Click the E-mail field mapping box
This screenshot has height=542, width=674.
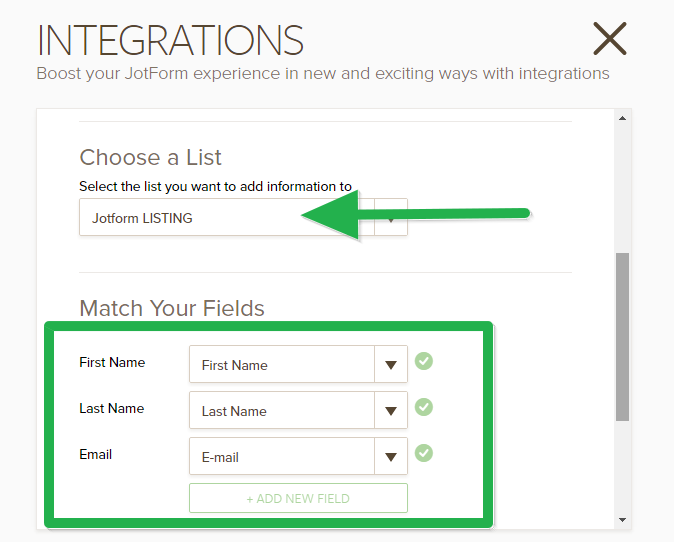[x=282, y=457]
